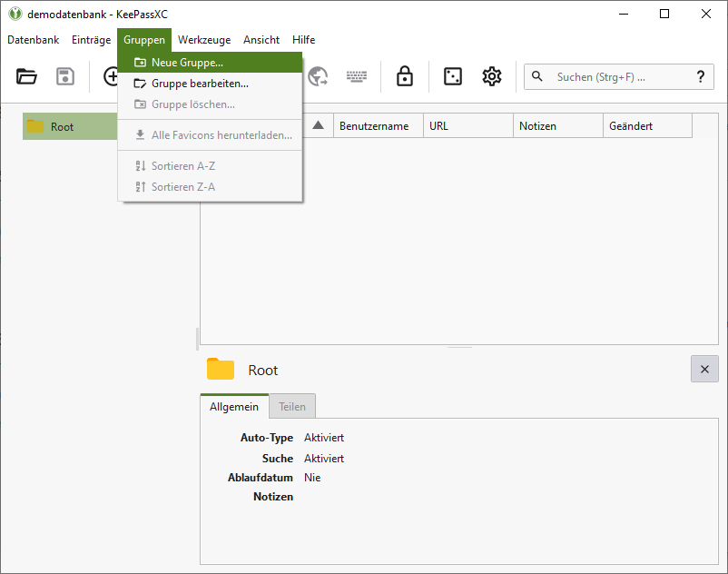Select 'Neue Gruppe...' from the menu

point(187,63)
